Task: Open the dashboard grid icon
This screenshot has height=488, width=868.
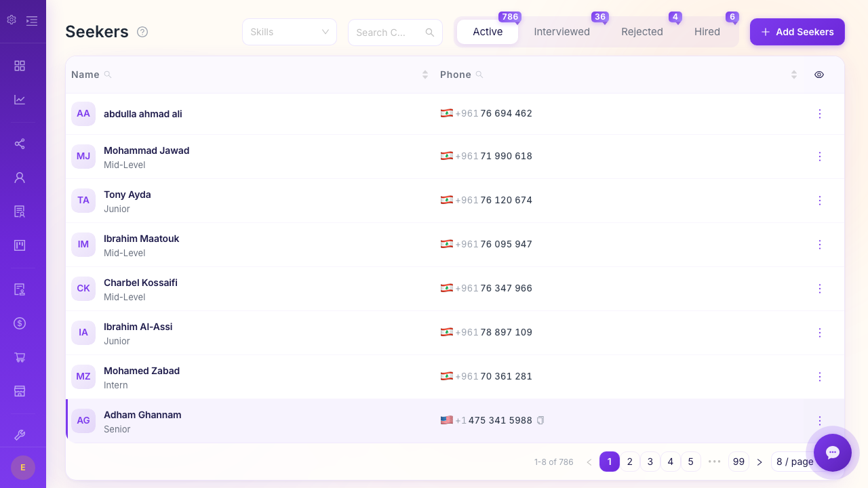Action: 20,66
